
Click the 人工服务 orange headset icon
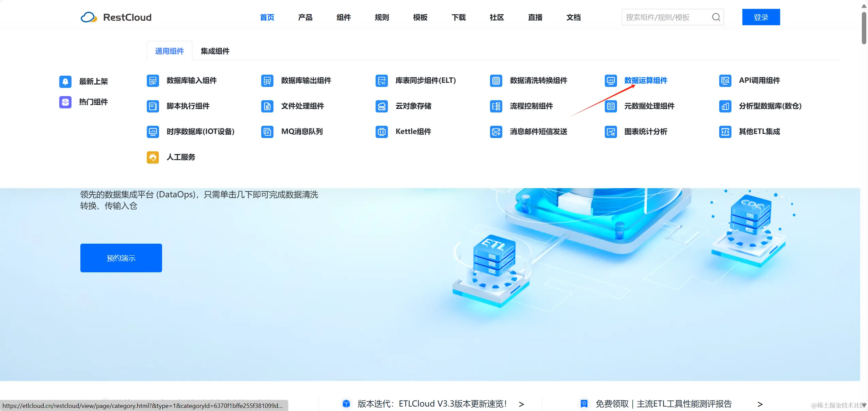point(153,157)
